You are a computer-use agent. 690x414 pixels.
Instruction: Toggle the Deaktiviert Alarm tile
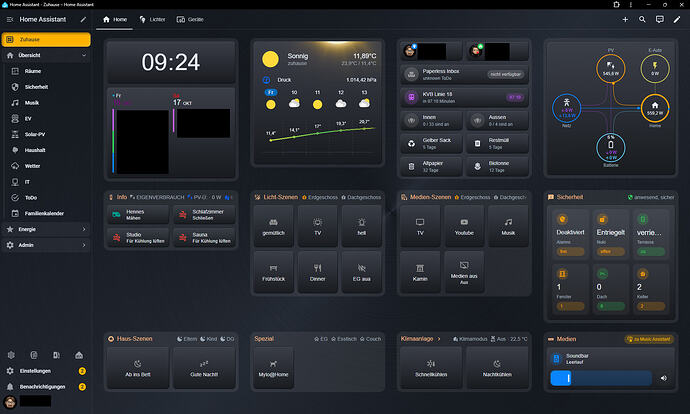click(x=570, y=234)
